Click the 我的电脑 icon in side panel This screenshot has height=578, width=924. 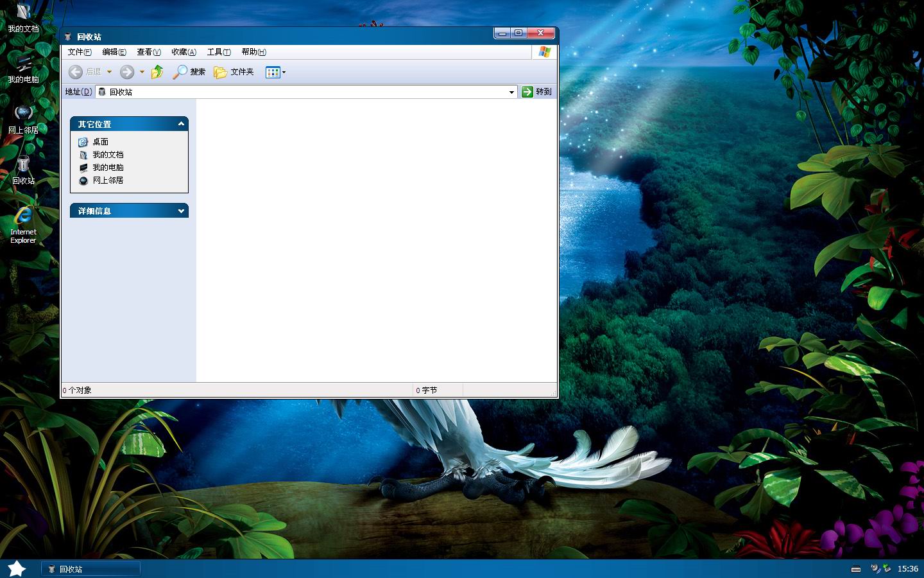[83, 168]
